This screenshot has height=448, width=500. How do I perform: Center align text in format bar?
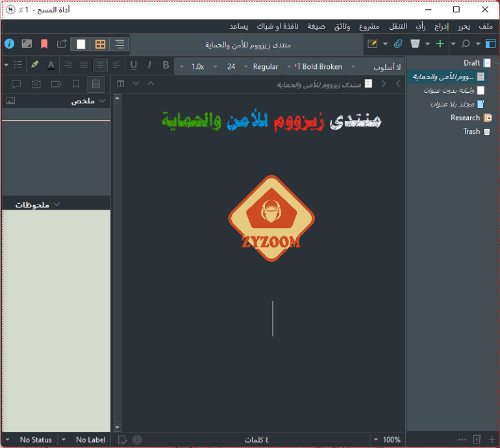(x=100, y=65)
